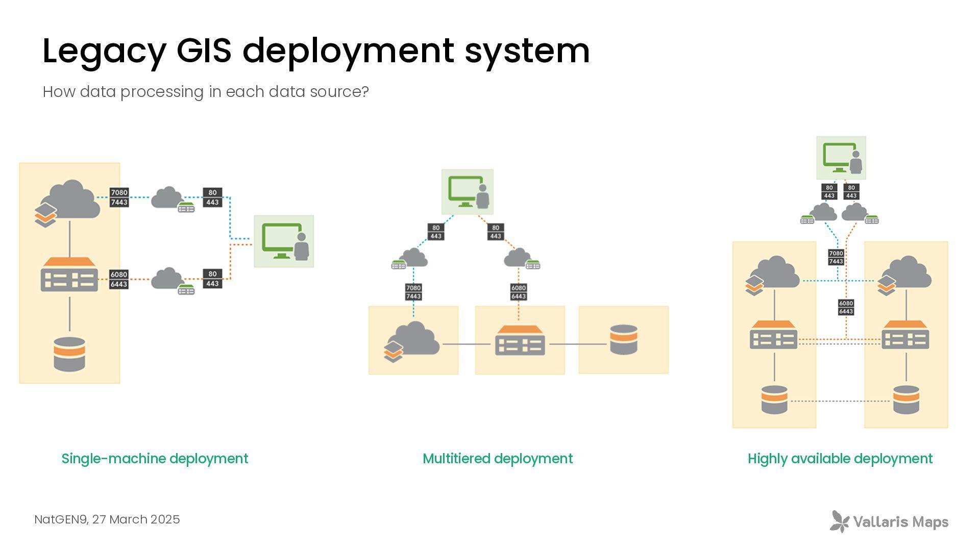Viewport: 980px width, 551px height.
Task: Click the Multitiered deployment caption
Action: pyautogui.click(x=498, y=459)
